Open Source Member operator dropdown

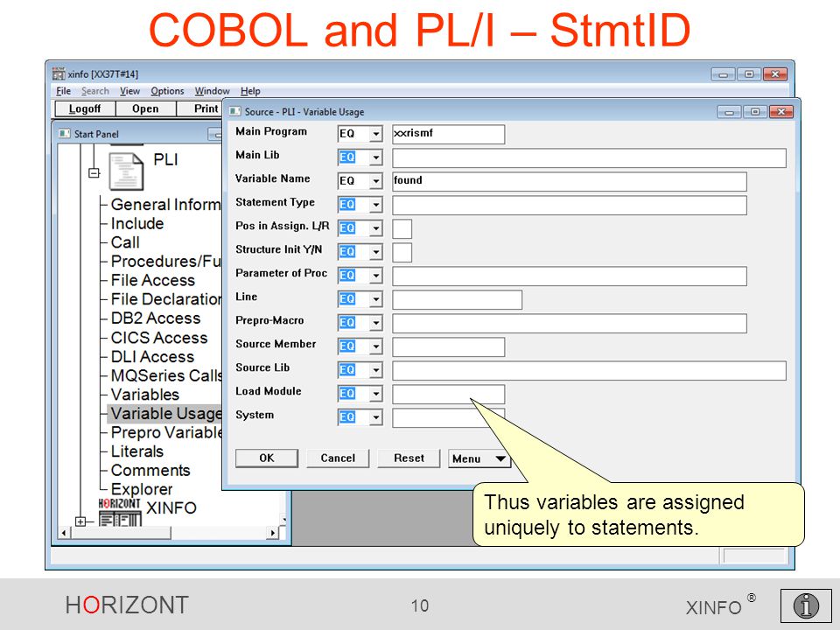(376, 346)
